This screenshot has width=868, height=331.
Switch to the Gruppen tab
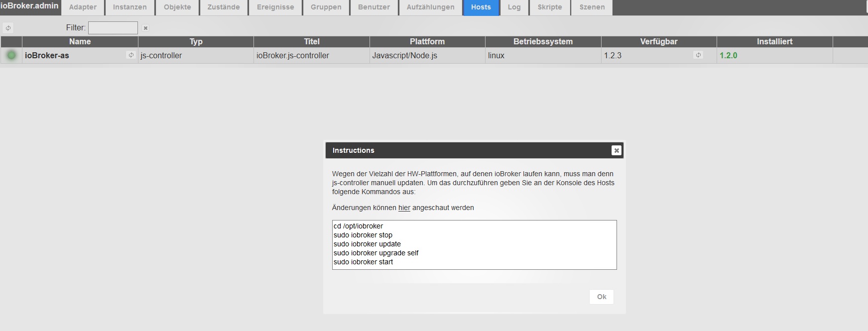click(x=326, y=7)
